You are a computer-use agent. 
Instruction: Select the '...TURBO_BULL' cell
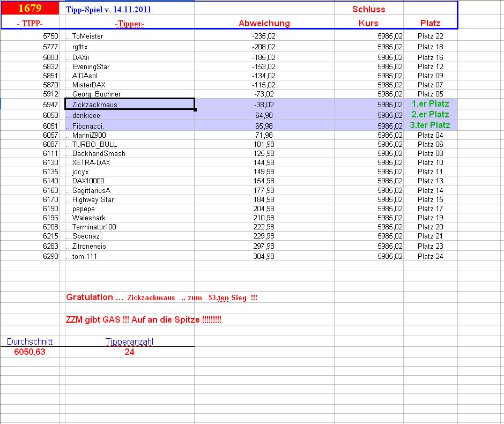[130, 144]
